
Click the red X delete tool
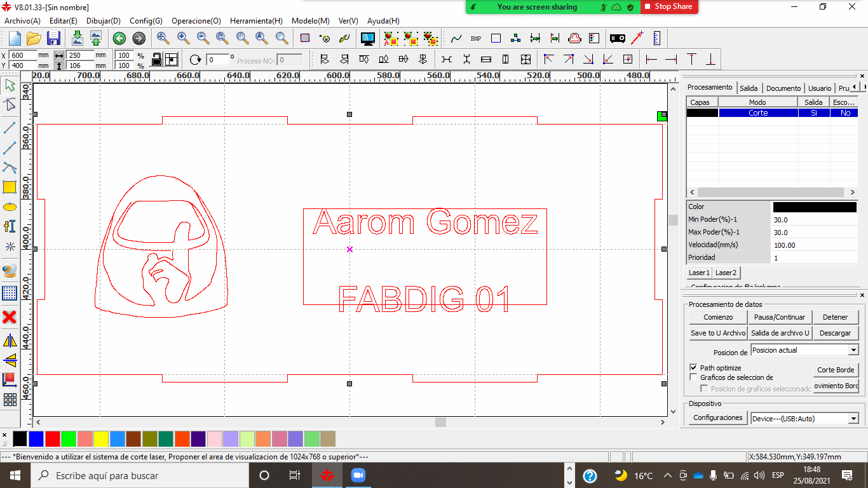point(10,316)
